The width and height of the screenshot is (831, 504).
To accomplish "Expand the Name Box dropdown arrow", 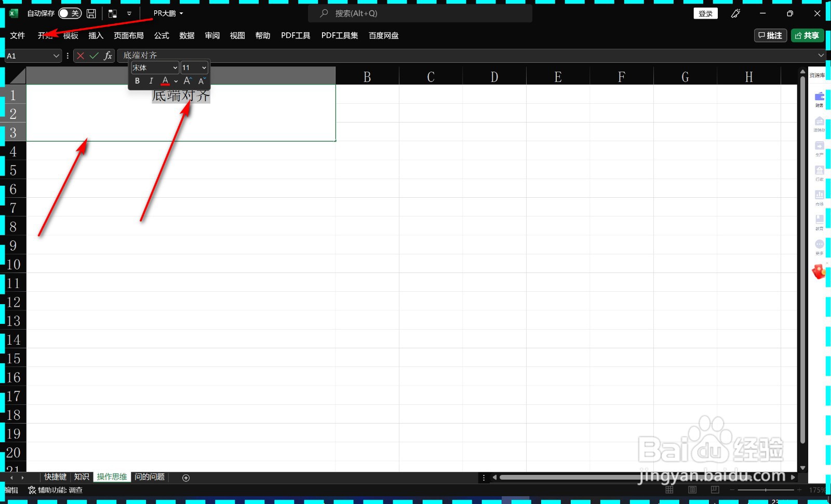I will [56, 56].
